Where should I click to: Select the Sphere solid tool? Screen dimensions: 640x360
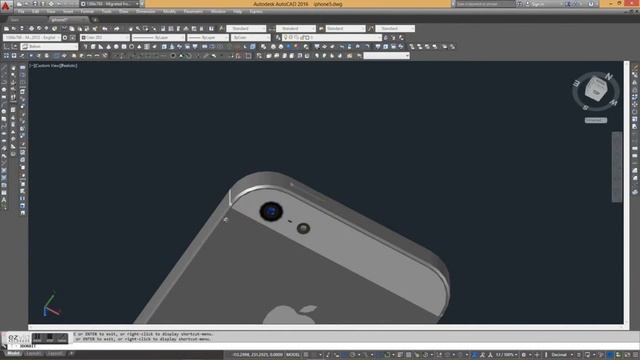[116, 47]
